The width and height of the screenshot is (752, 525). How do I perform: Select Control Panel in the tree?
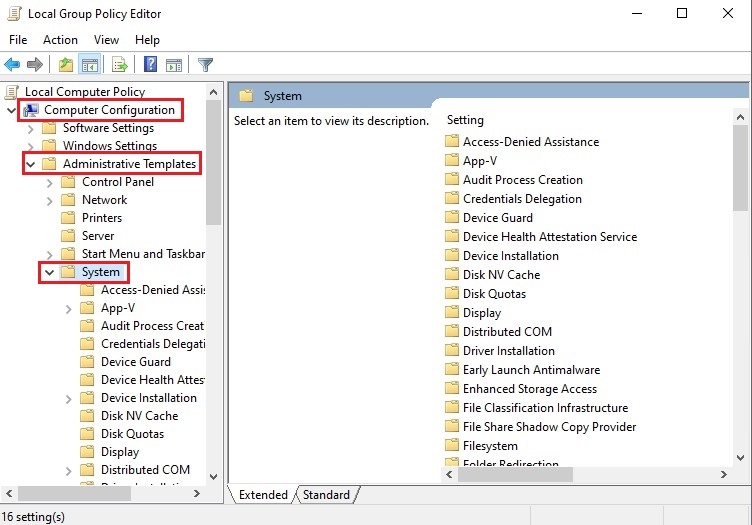click(x=118, y=182)
